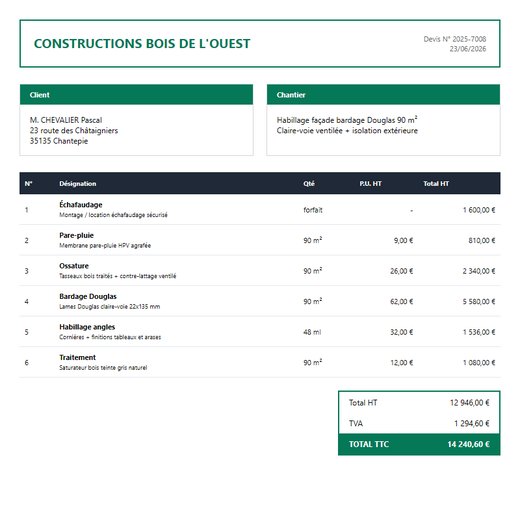The height and width of the screenshot is (527, 520).
Task: Select client name M. CHEVALIER Pascal
Action: point(66,120)
